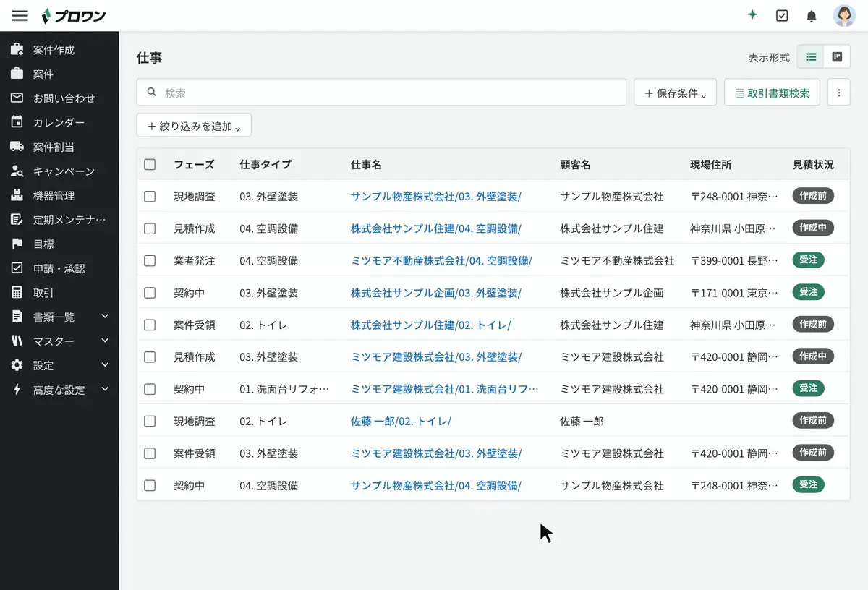Switch to kanban board display view
This screenshot has height=590, width=868.
(837, 56)
